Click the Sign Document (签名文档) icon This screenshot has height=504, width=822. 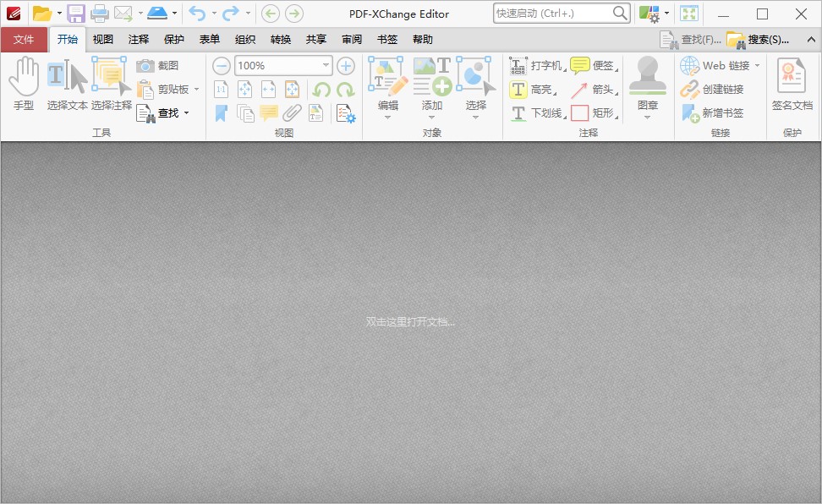792,85
